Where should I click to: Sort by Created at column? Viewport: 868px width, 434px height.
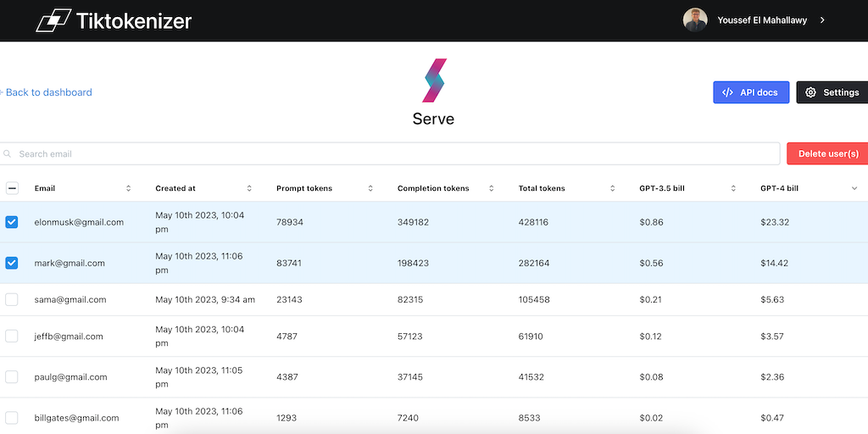249,188
